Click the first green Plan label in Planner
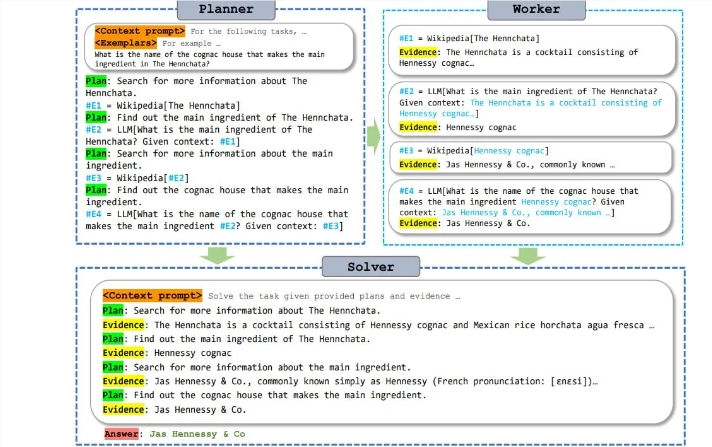This screenshot has height=447, width=712. [96, 81]
